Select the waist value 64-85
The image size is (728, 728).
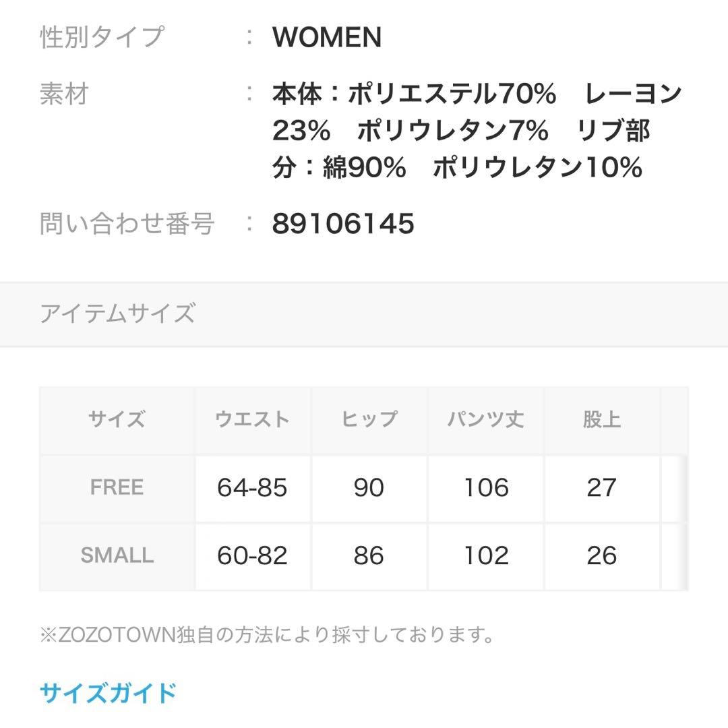coord(251,487)
